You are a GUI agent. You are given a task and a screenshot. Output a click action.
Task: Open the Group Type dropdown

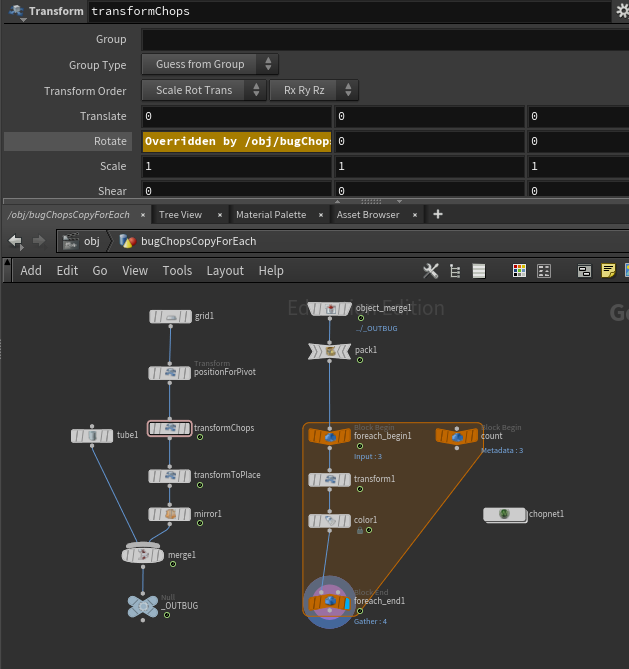(x=211, y=65)
